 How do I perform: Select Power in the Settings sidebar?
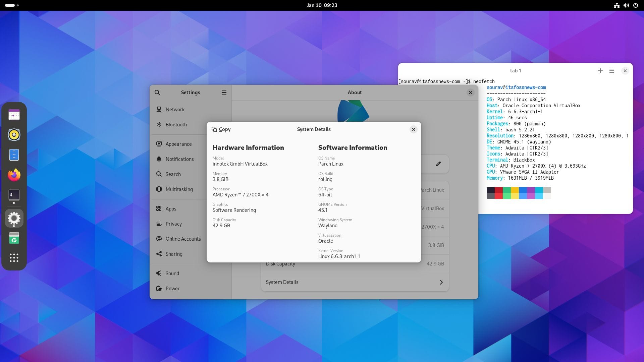point(172,288)
